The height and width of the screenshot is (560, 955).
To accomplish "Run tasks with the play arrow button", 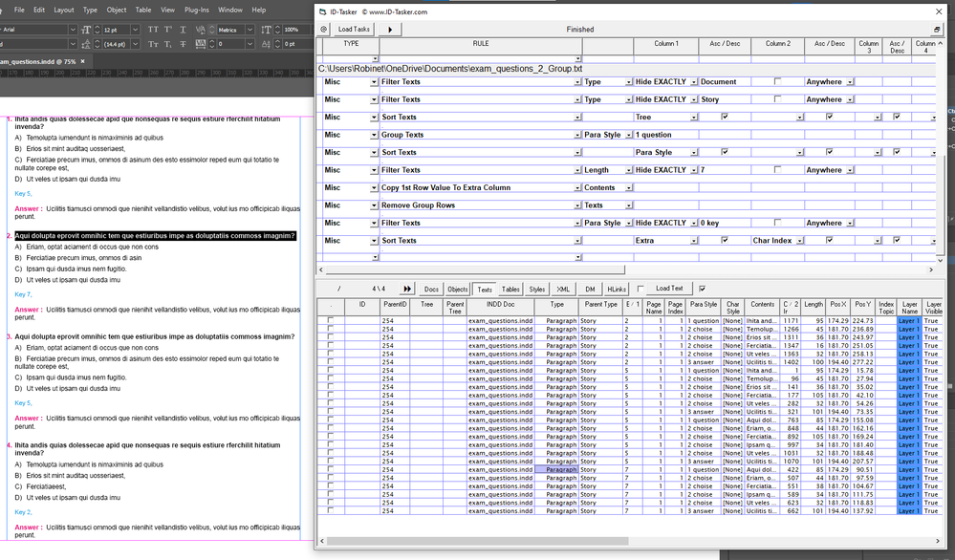I will pos(390,30).
